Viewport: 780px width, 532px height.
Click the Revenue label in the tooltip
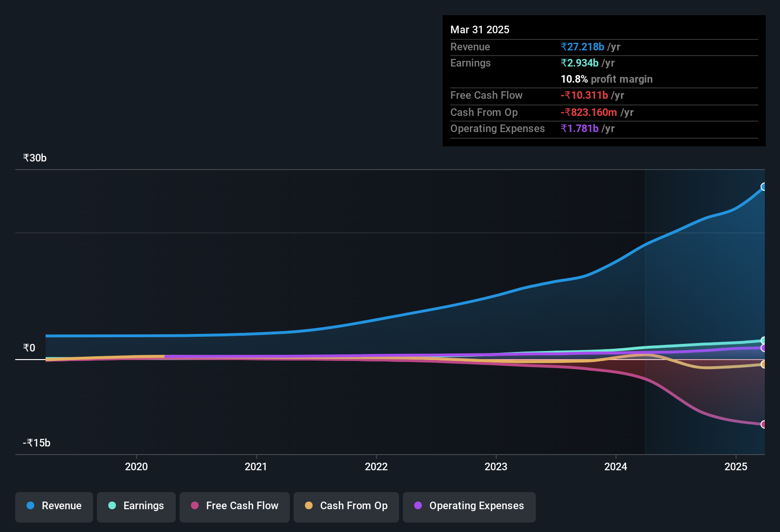470,47
